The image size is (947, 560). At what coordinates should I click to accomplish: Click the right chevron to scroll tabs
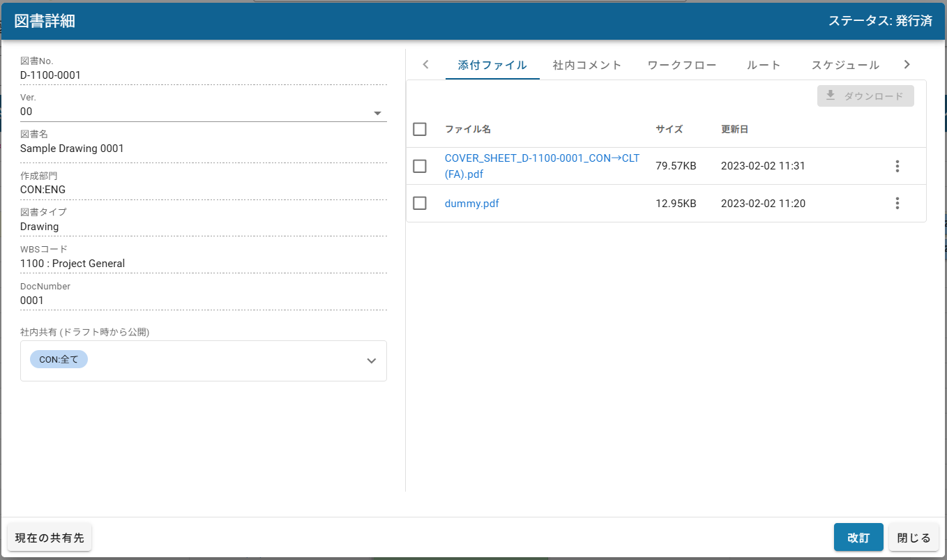pyautogui.click(x=907, y=64)
